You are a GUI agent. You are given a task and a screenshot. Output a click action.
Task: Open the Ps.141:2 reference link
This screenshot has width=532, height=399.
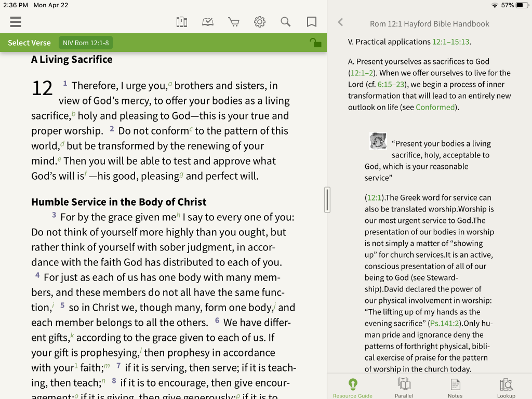444,323
